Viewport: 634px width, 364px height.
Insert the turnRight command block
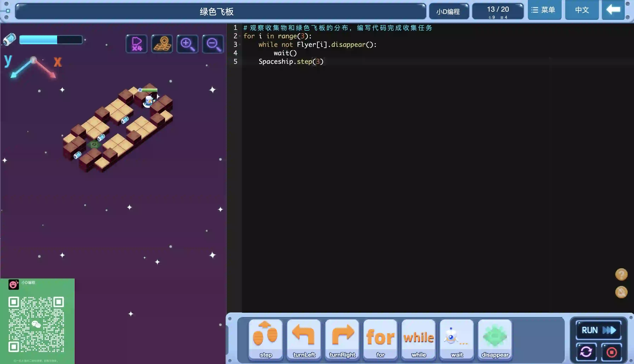coord(342,339)
